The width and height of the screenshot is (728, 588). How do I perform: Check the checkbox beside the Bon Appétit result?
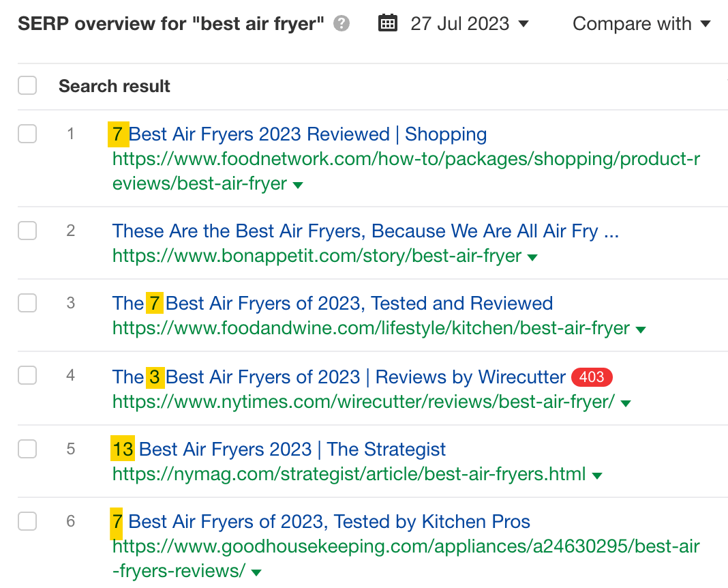[x=27, y=231]
